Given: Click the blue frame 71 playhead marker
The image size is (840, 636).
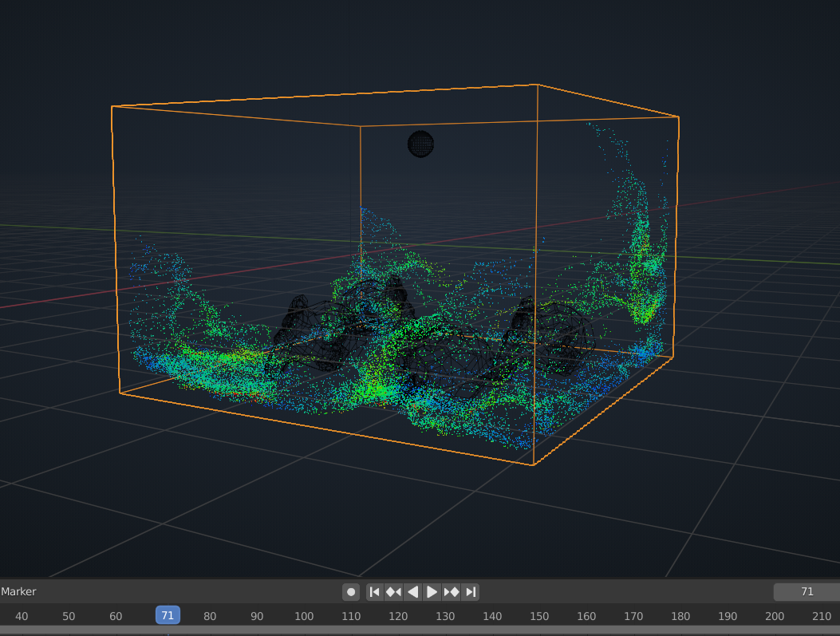Looking at the screenshot, I should coord(168,615).
